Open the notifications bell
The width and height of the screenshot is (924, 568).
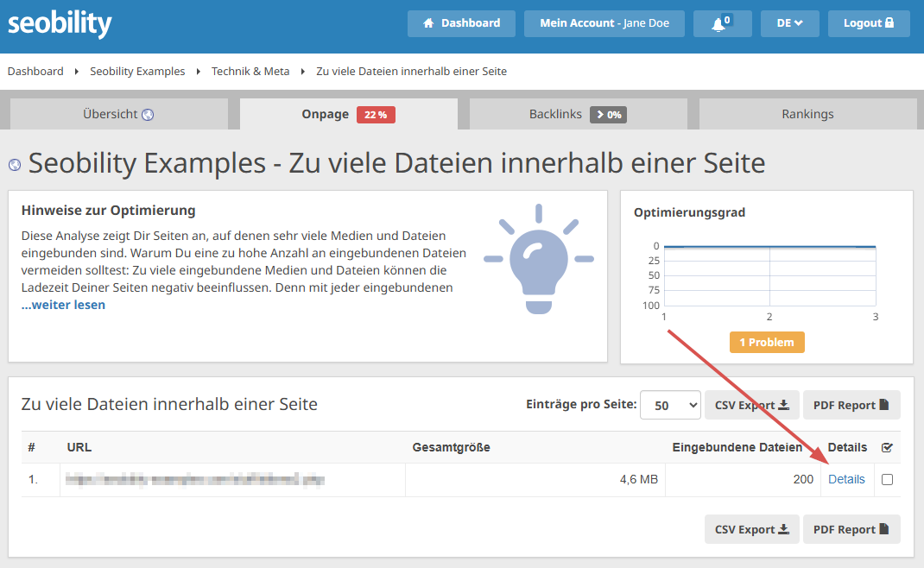723,23
